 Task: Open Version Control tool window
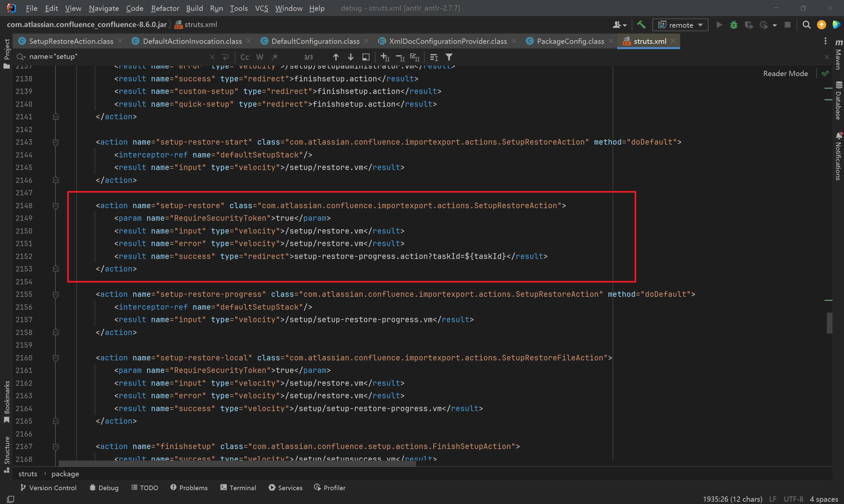[48, 488]
